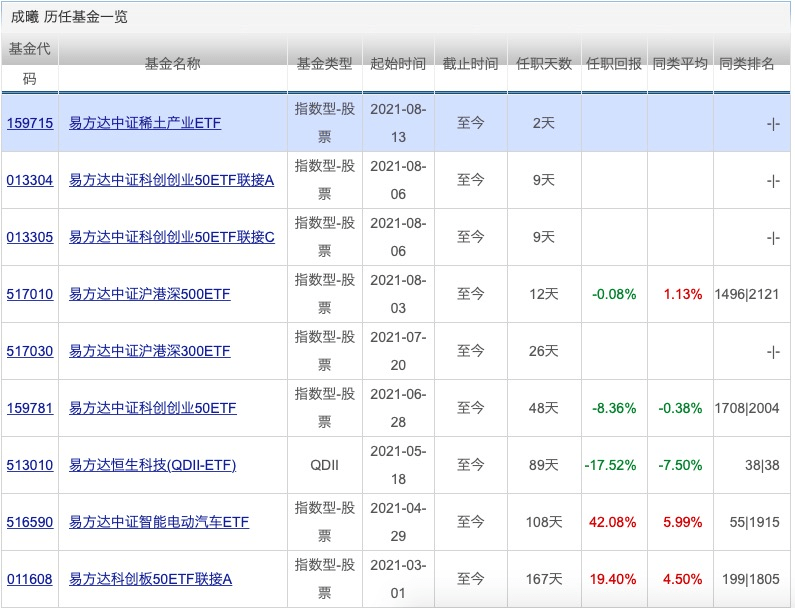Screen dimensions: 795x608
Task: Select the 2天 tenure days cell
Action: 544,123
